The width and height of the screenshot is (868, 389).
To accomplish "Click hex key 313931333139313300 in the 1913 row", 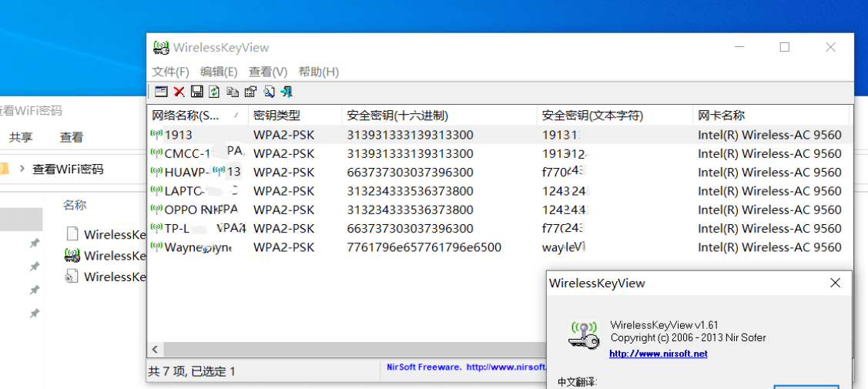I will pyautogui.click(x=411, y=135).
